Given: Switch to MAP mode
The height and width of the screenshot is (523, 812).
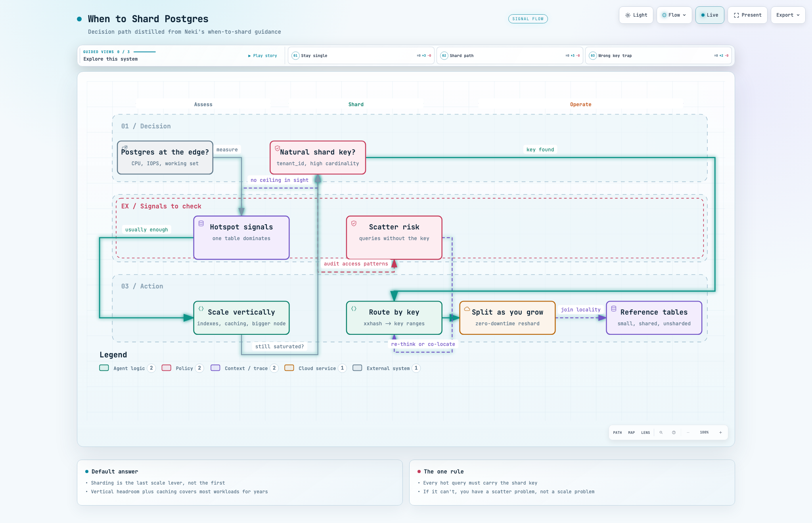Looking at the screenshot, I should pyautogui.click(x=632, y=432).
